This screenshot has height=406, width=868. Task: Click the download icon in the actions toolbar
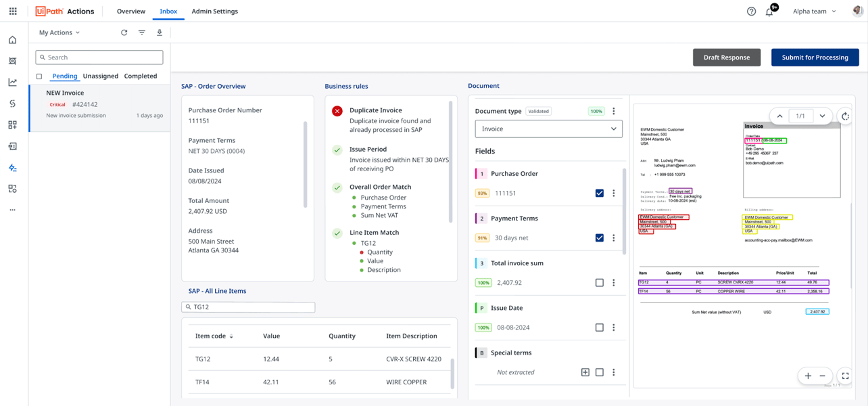[160, 32]
